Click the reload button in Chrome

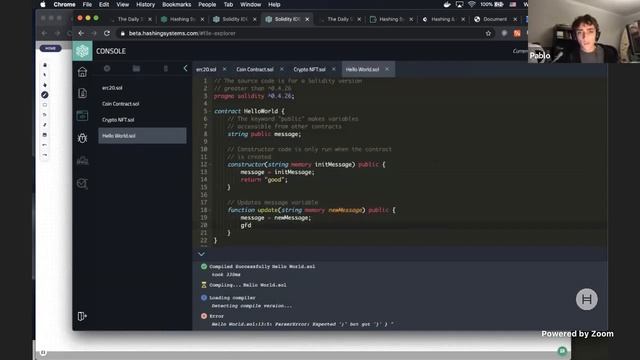[107, 33]
